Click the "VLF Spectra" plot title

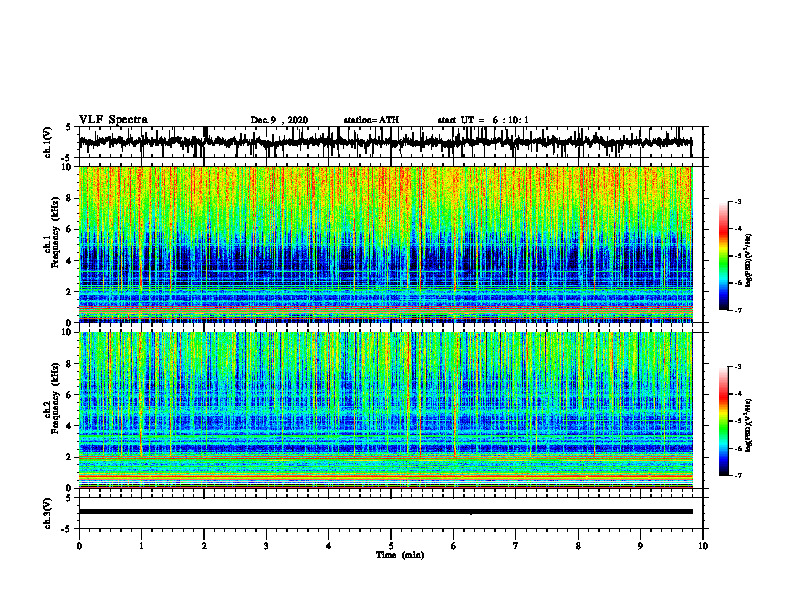[113, 120]
